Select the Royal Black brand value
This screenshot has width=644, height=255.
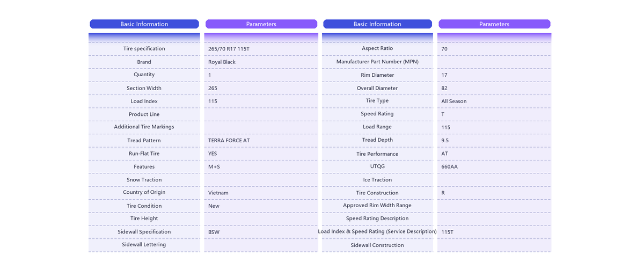coord(222,62)
